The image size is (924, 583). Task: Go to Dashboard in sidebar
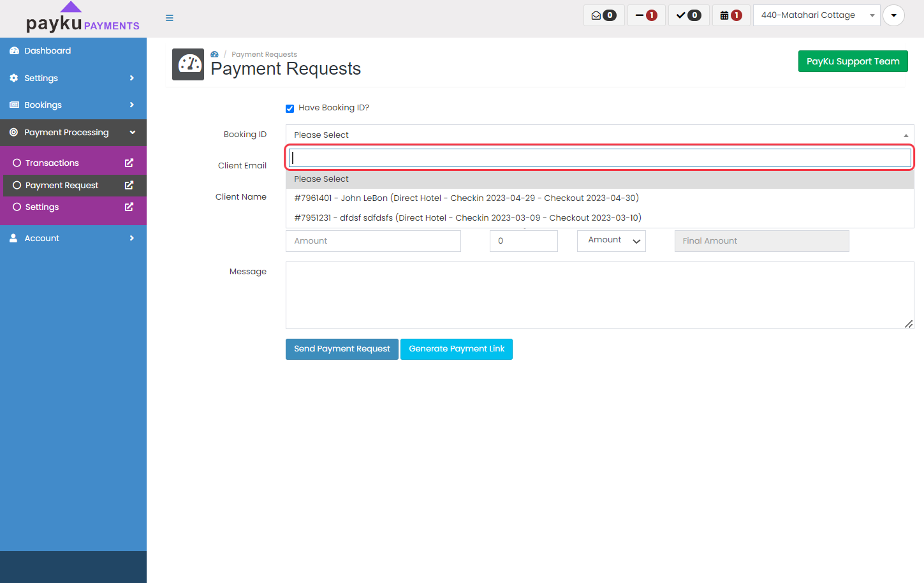coord(73,51)
